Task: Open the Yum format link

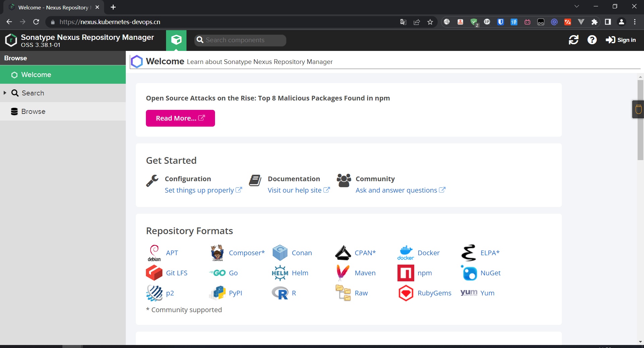Action: click(x=487, y=293)
